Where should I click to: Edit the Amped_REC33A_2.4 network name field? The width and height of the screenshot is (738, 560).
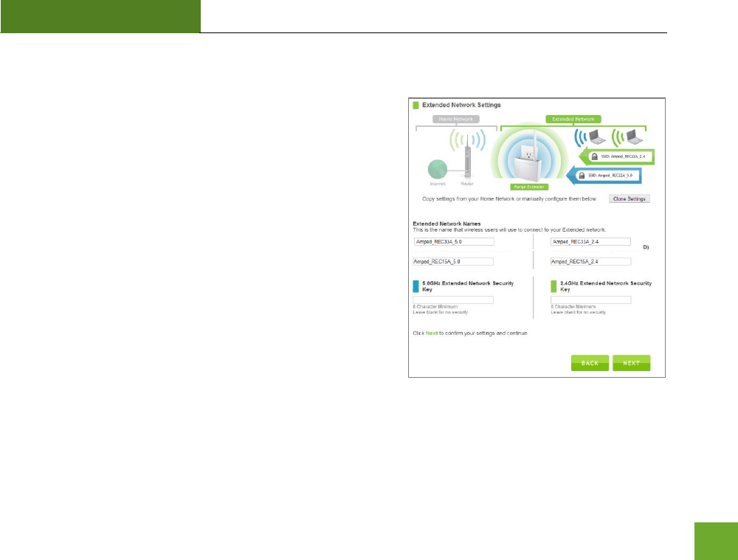pyautogui.click(x=590, y=241)
